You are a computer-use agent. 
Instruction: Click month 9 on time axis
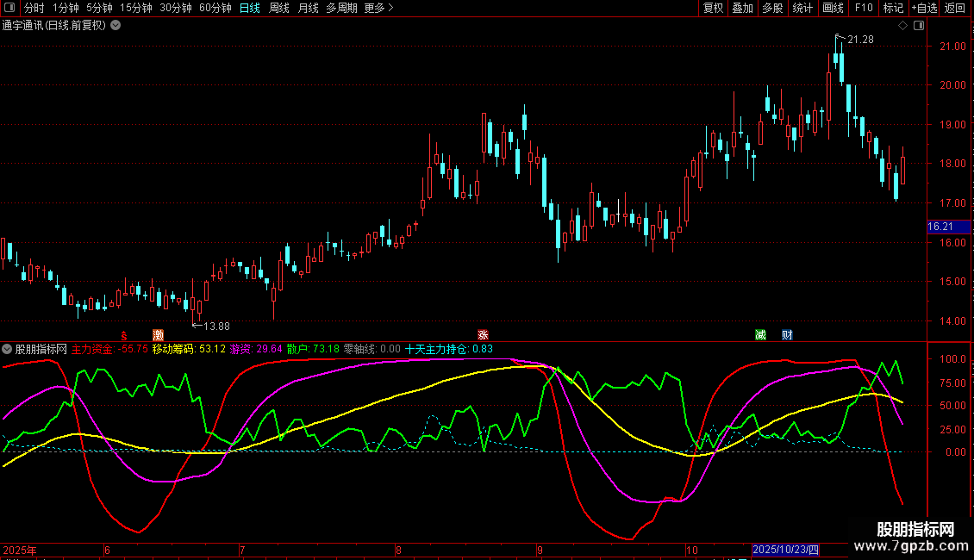tap(540, 551)
